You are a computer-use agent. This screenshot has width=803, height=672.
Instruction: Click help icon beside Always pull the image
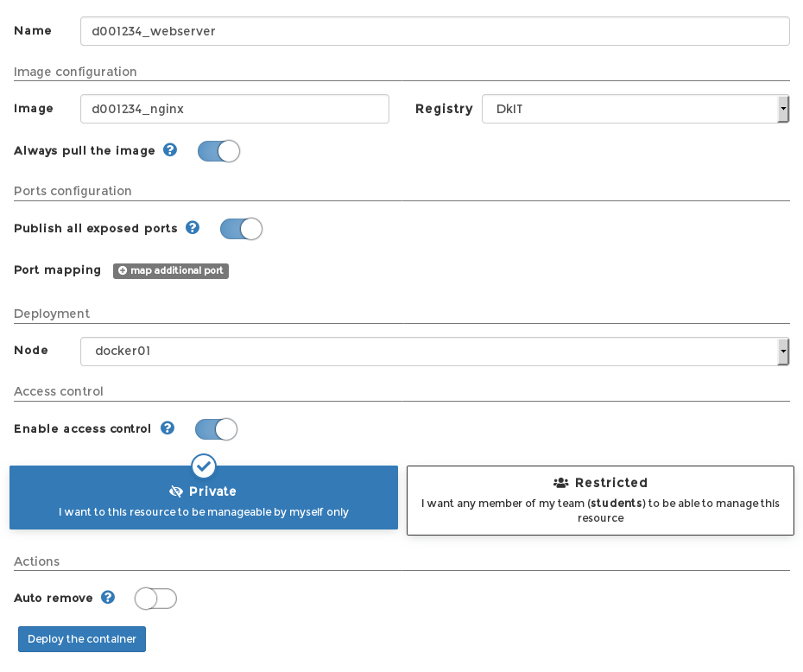pyautogui.click(x=170, y=150)
